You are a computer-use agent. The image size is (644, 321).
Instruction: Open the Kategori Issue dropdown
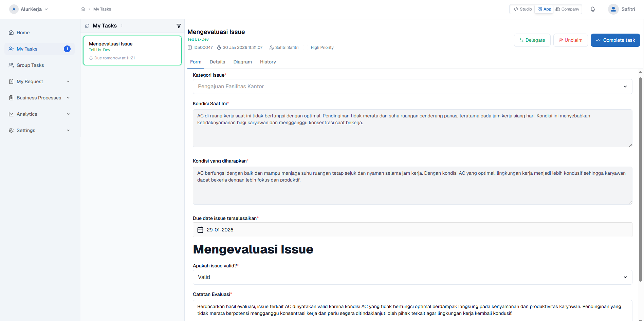pyautogui.click(x=412, y=87)
